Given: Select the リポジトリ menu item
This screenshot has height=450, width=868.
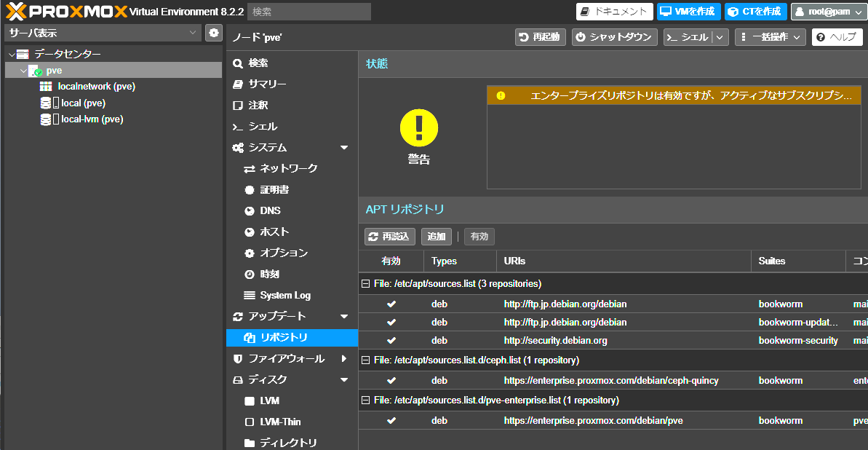Looking at the screenshot, I should point(283,338).
